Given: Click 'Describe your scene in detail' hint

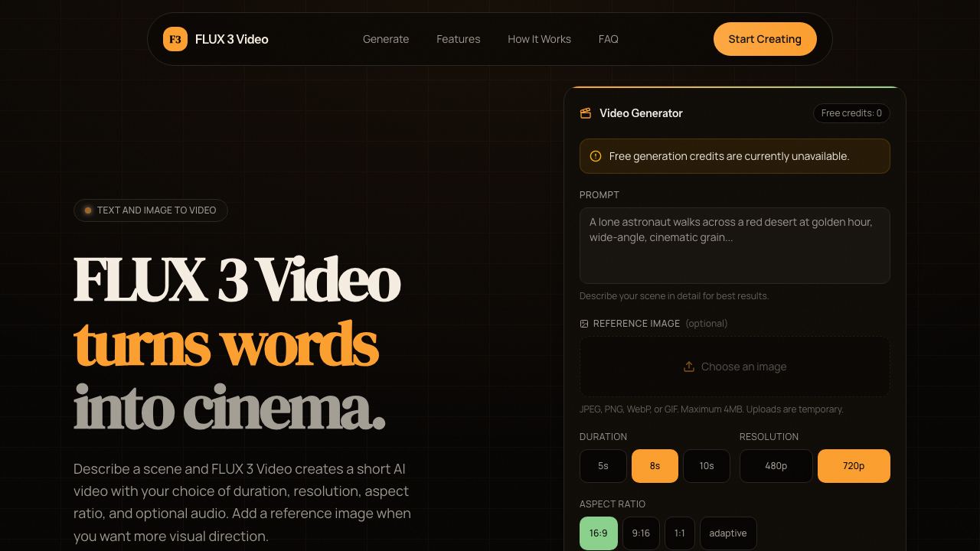Looking at the screenshot, I should [674, 296].
